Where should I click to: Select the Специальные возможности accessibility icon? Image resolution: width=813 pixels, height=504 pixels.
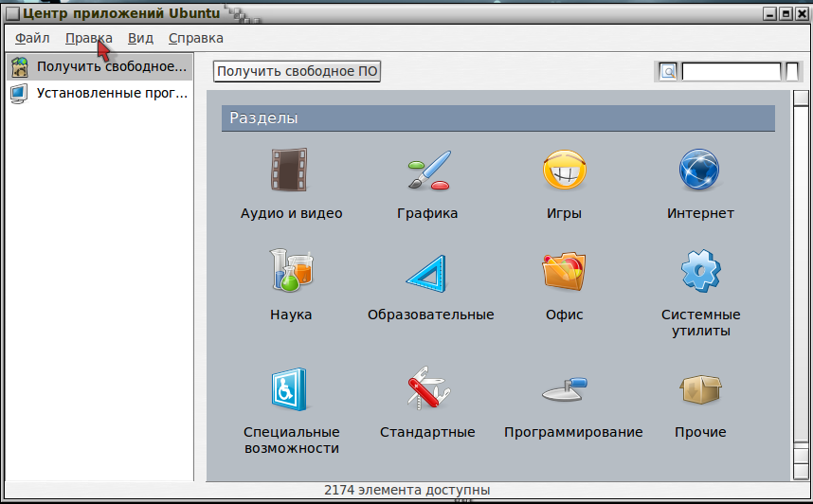[290, 388]
